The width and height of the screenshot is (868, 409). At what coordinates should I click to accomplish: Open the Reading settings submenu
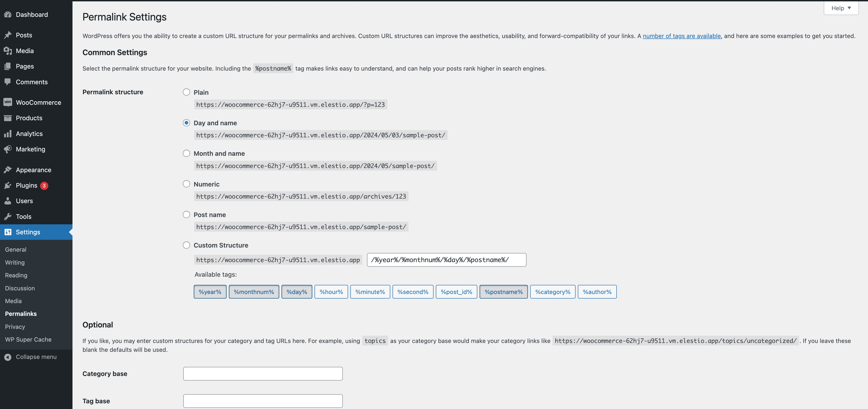pyautogui.click(x=16, y=275)
